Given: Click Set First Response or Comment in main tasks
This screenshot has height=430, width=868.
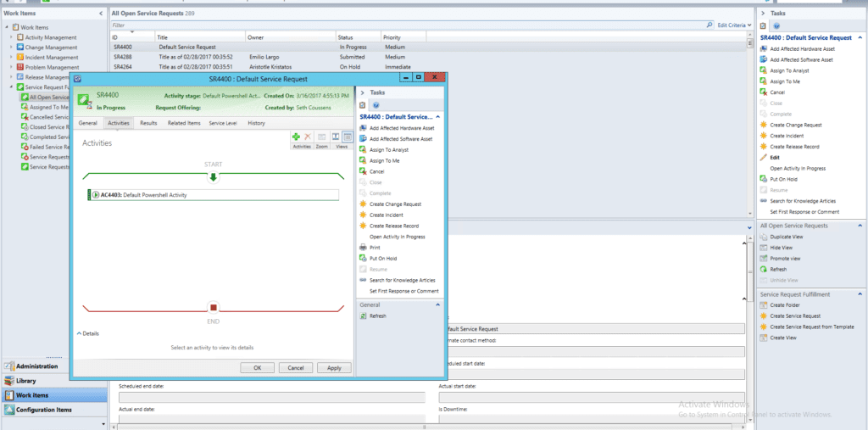Looking at the screenshot, I should point(804,212).
